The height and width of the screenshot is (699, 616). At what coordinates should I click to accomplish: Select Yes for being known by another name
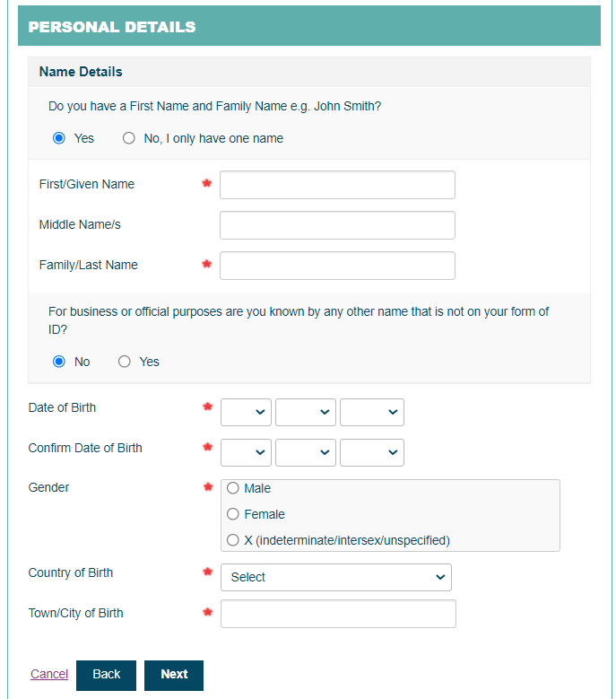tap(125, 362)
